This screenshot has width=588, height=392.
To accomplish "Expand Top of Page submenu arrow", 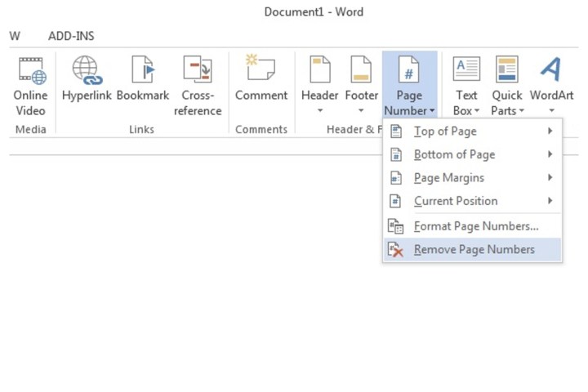I will click(x=550, y=131).
